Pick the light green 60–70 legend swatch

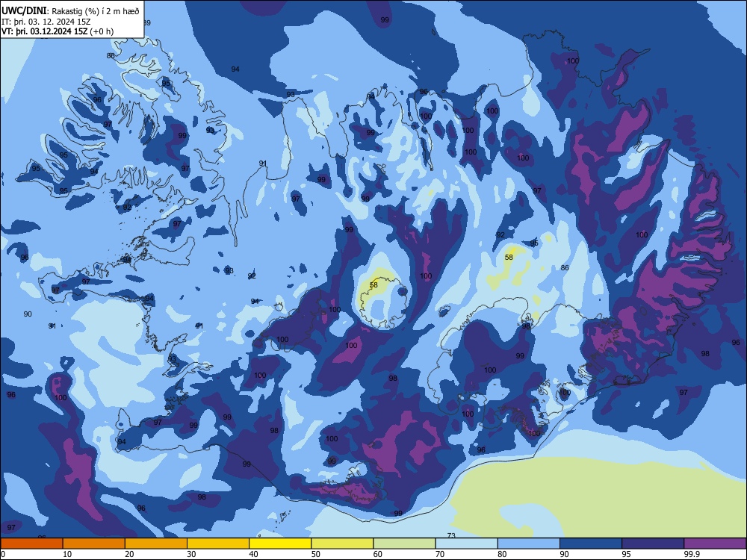coord(404,544)
